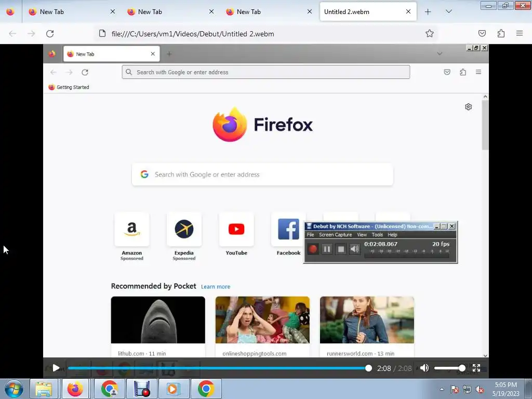Click the recorded Firefox extensions icon
The height and width of the screenshot is (399, 532).
tap(463, 72)
